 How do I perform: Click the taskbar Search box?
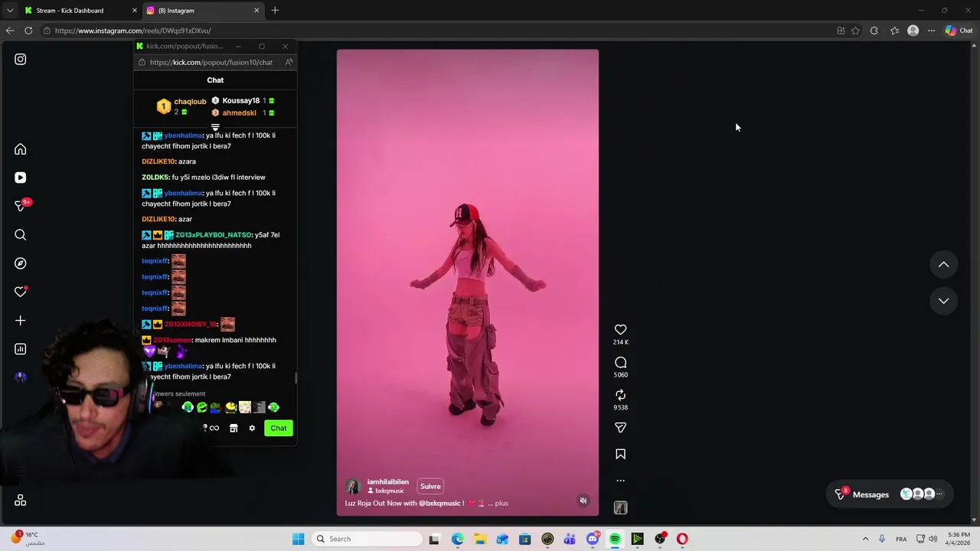[x=368, y=539]
